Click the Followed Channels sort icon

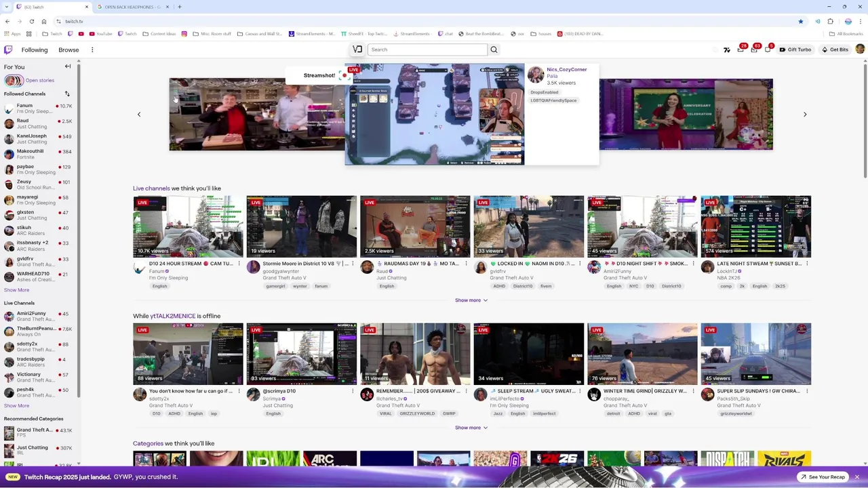67,94
